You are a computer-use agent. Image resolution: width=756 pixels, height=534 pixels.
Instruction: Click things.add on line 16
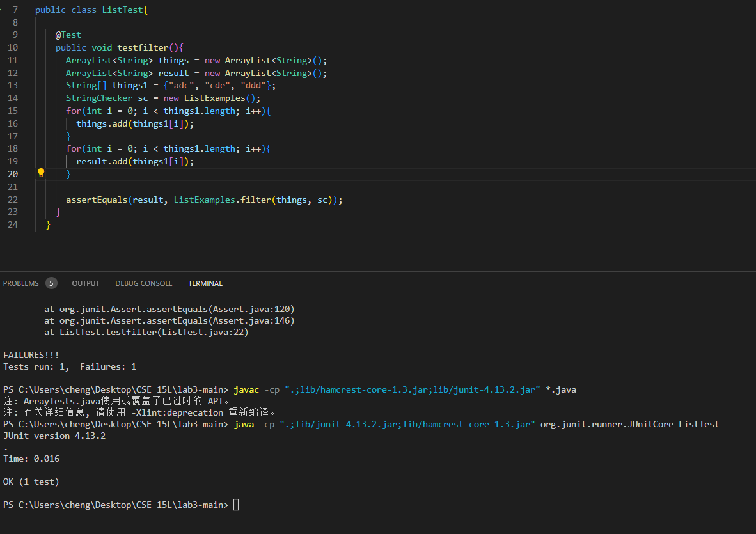click(102, 124)
